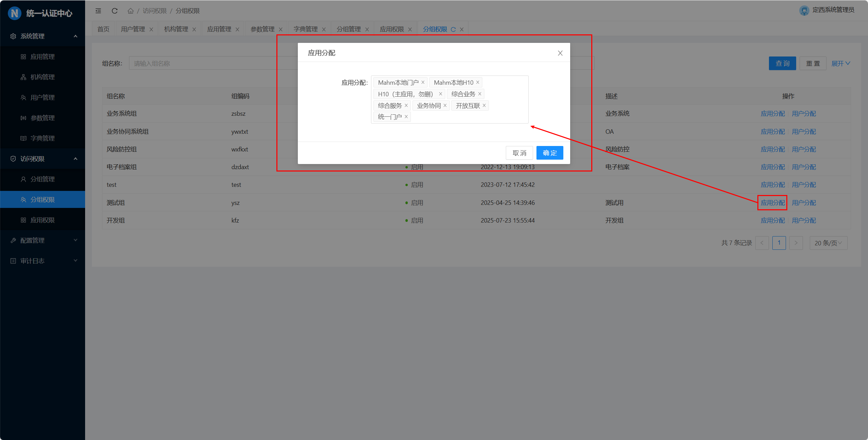868x440 pixels.
Task: Switch to the 应用权限 tab
Action: 392,29
